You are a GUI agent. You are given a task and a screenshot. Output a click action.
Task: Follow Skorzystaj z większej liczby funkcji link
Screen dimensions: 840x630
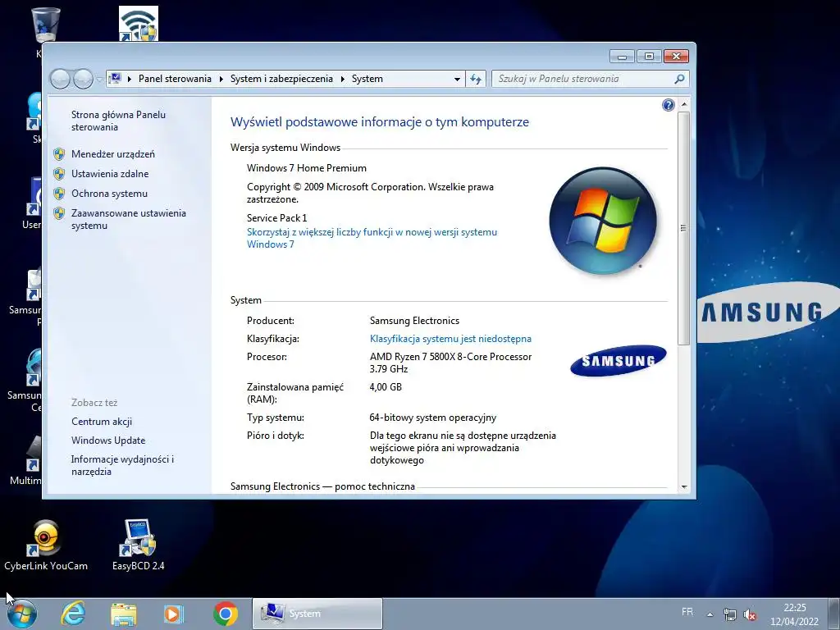tap(372, 238)
